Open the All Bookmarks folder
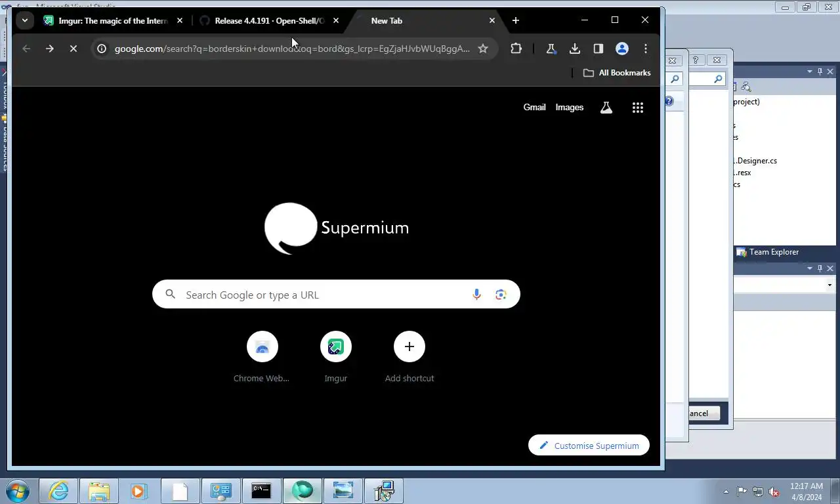 (617, 73)
